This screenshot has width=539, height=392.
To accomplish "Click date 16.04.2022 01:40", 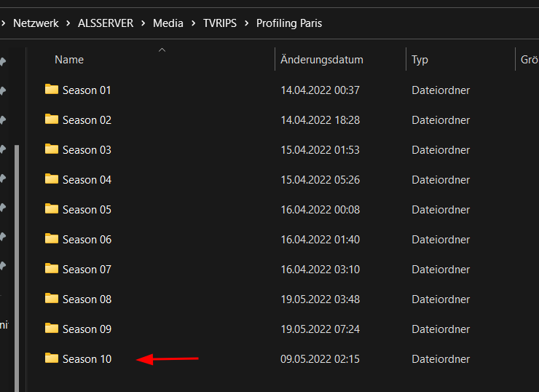I will click(320, 240).
